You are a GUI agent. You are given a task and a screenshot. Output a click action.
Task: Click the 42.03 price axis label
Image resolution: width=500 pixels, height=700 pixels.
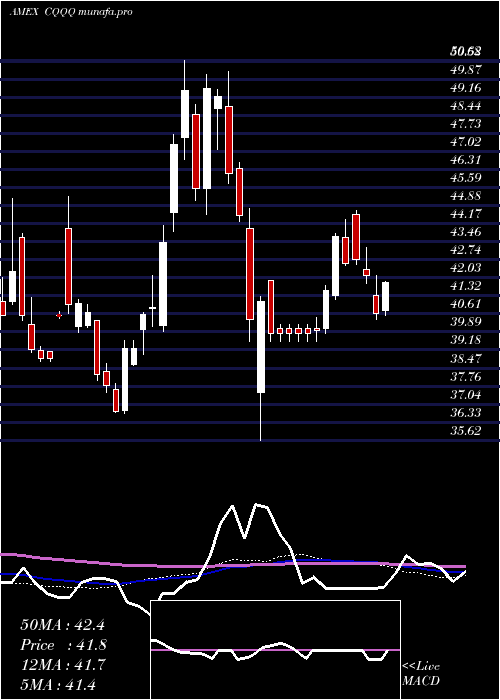click(x=466, y=268)
